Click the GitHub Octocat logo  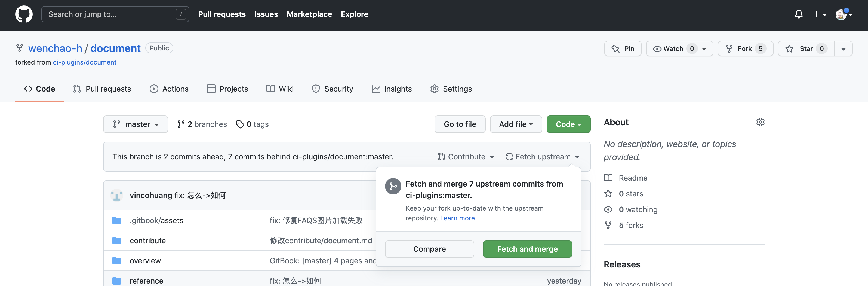point(24,14)
